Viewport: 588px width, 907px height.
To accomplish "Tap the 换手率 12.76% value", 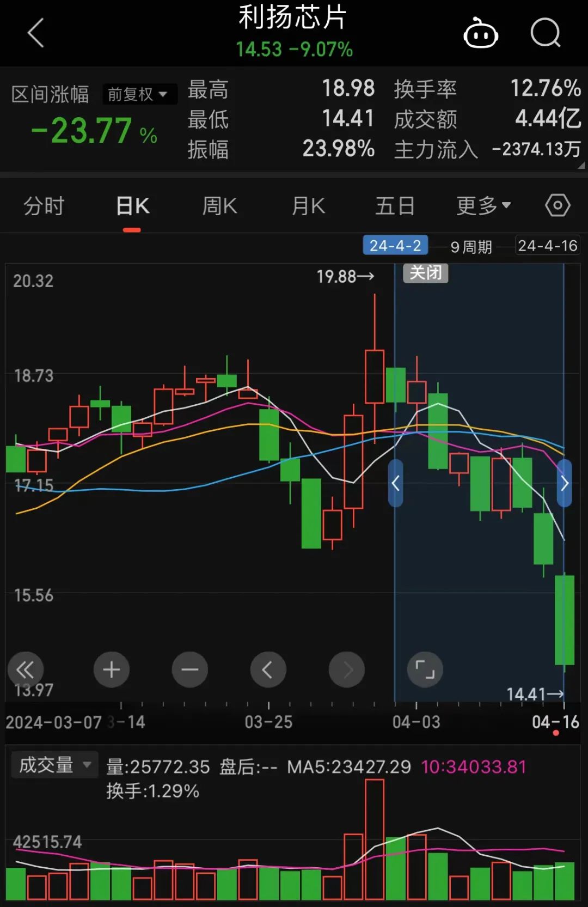I will 546,88.
